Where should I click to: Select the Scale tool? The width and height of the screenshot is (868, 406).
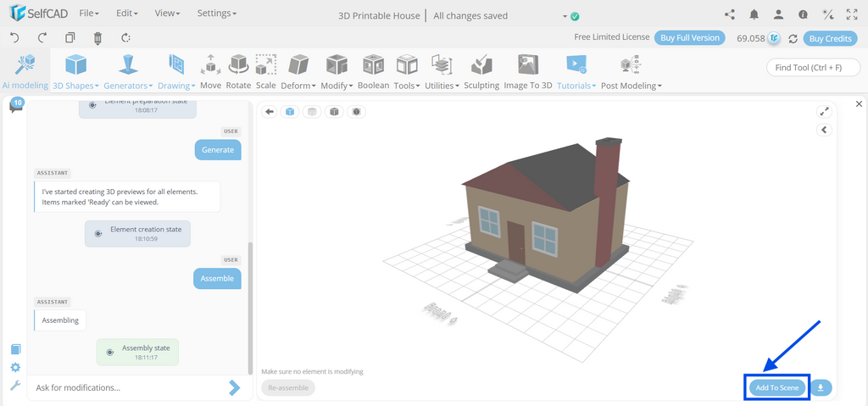[x=265, y=72]
